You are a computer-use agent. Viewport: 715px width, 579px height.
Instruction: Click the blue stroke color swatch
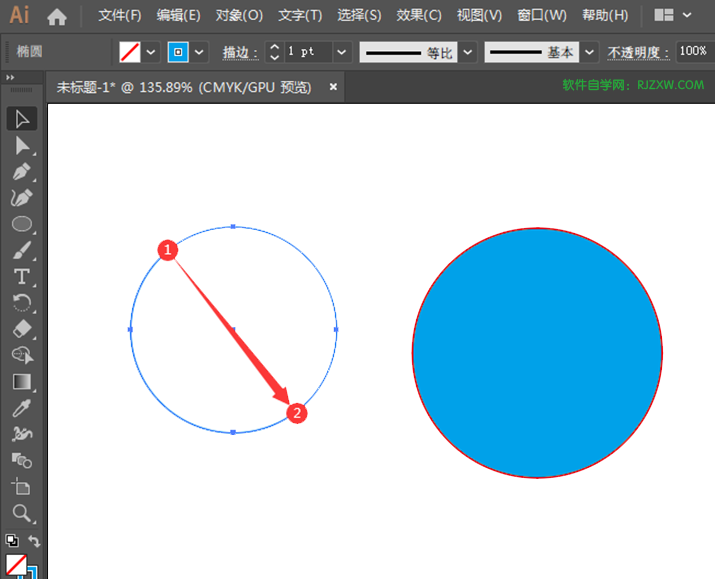pos(178,52)
